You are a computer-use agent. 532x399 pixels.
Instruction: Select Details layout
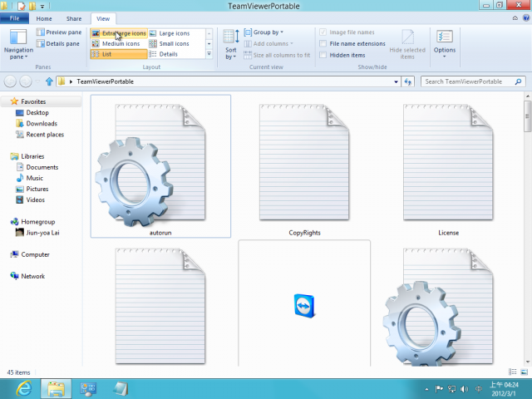[x=164, y=54]
